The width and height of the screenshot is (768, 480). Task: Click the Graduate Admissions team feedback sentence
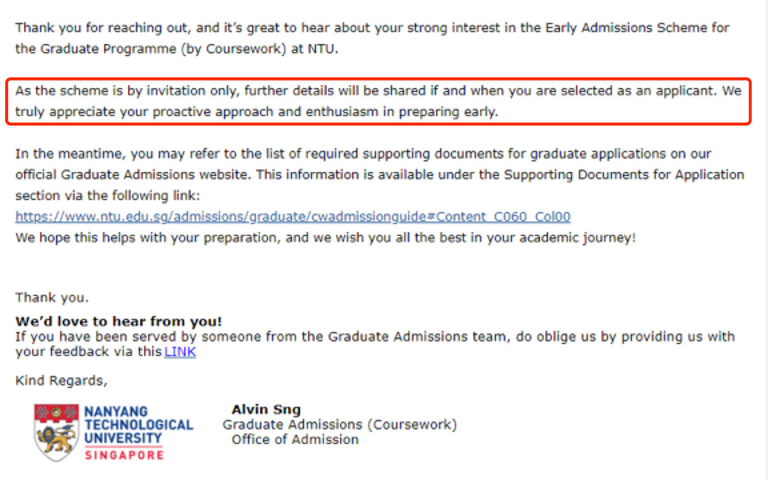click(x=375, y=344)
